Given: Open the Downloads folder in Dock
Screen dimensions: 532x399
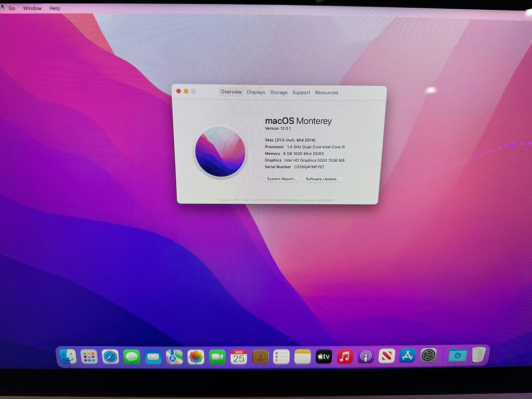Looking at the screenshot, I should click(x=457, y=355).
